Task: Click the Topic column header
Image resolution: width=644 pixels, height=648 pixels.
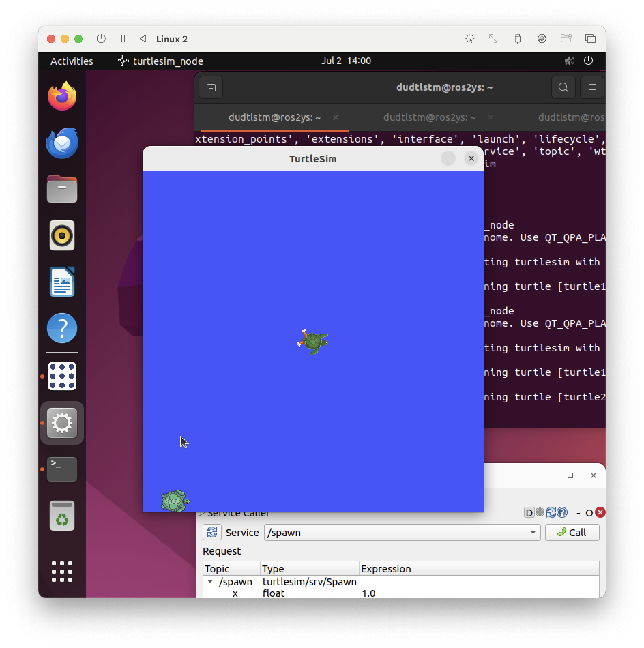Action: pos(232,569)
